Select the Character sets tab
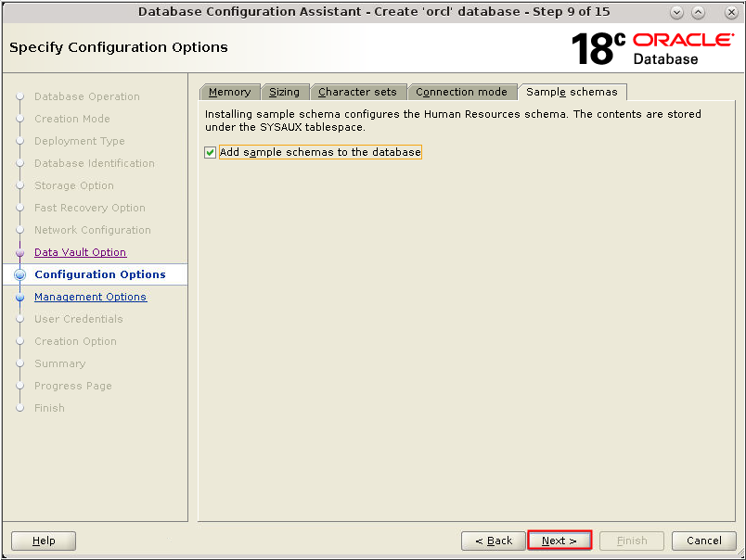Image resolution: width=746 pixels, height=560 pixels. [357, 92]
